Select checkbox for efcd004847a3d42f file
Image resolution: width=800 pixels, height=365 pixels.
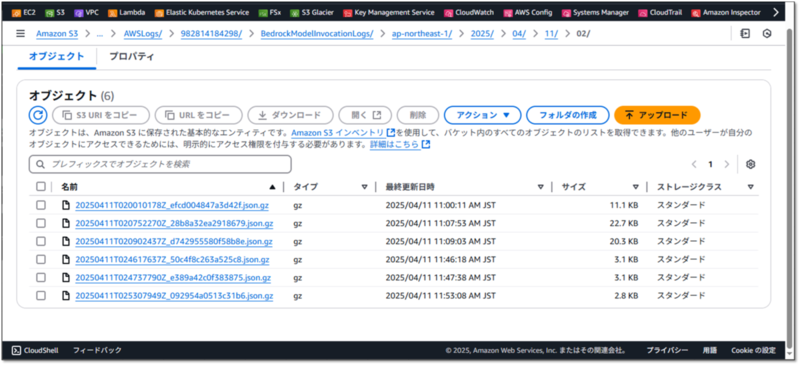[41, 205]
